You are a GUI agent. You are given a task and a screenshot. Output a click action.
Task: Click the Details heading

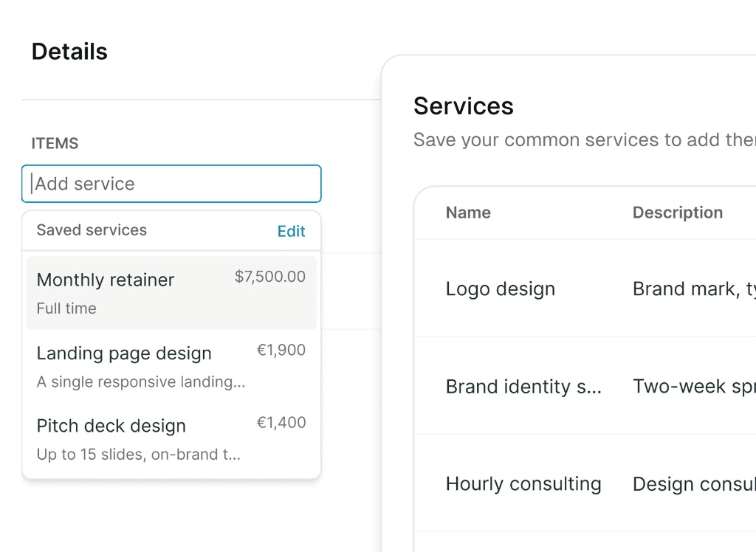69,52
